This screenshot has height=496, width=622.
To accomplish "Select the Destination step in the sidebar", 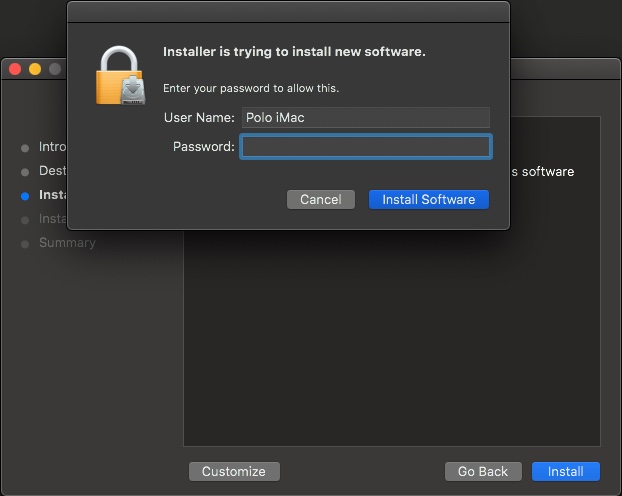I will click(x=52, y=171).
